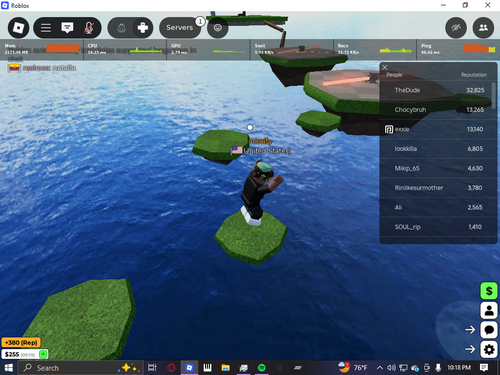Viewport: 500px width, 375px height.
Task: Select TheDude in the leaderboard
Action: (438, 90)
